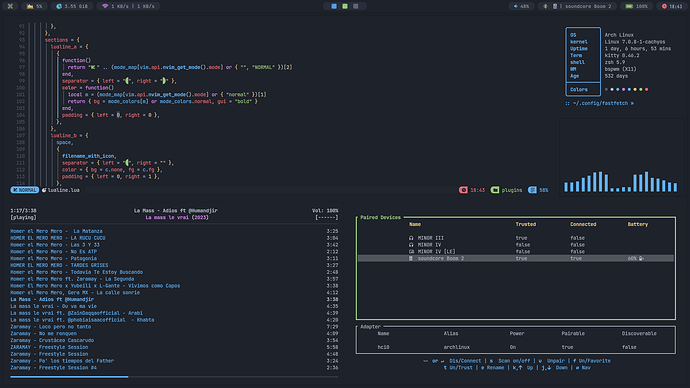Image resolution: width=690 pixels, height=388 pixels.
Task: Click the 1:17/3:38 elapsed time
Action: tap(23, 211)
